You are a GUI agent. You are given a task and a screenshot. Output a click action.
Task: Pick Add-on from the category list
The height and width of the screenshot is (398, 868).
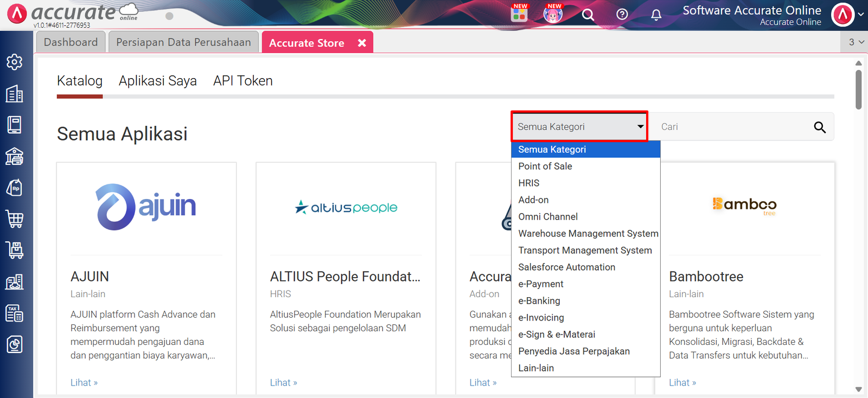(586, 200)
